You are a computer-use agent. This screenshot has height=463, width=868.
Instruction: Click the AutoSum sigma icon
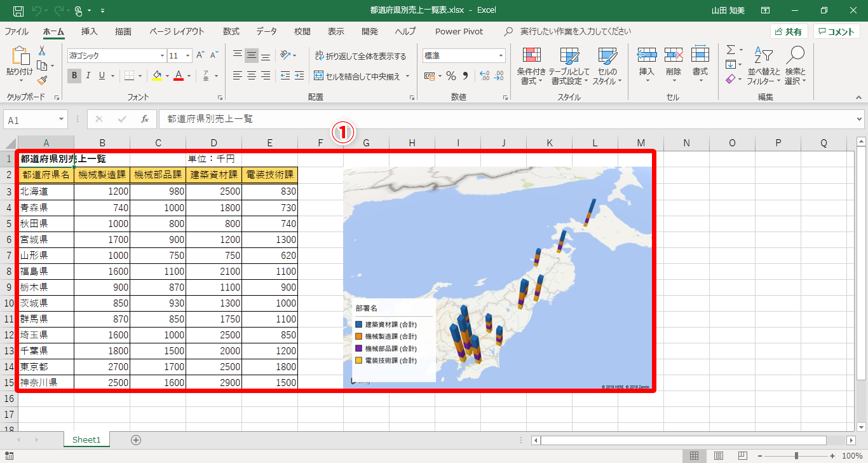click(731, 50)
